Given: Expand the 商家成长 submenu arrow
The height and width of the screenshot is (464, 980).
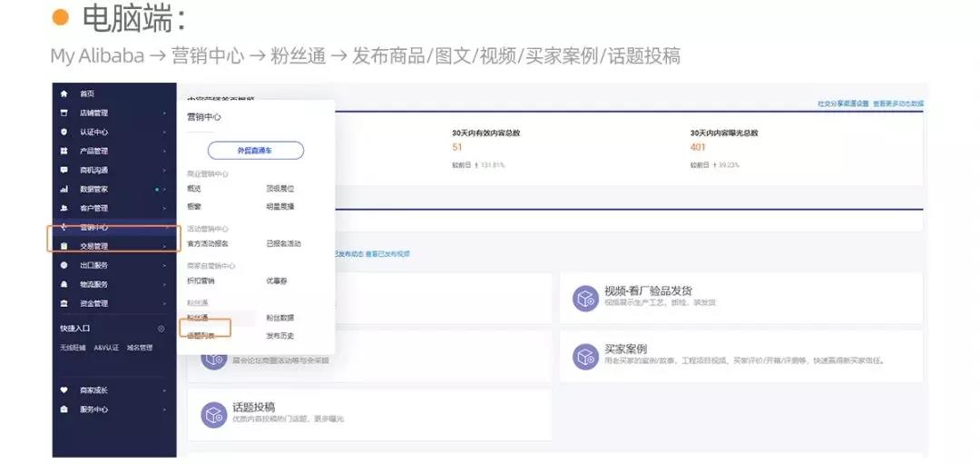Looking at the screenshot, I should point(164,390).
